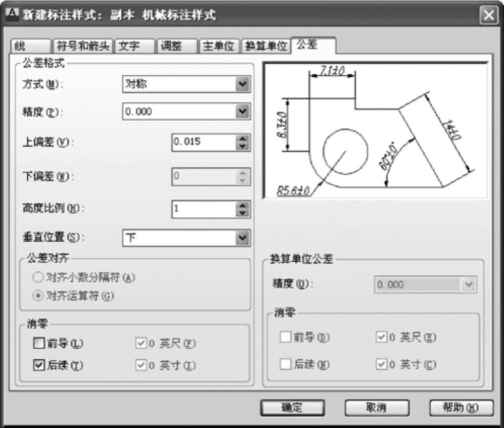Open the 方式 dropdown showing 对称
Viewport: 504px width, 428px height.
[x=186, y=84]
